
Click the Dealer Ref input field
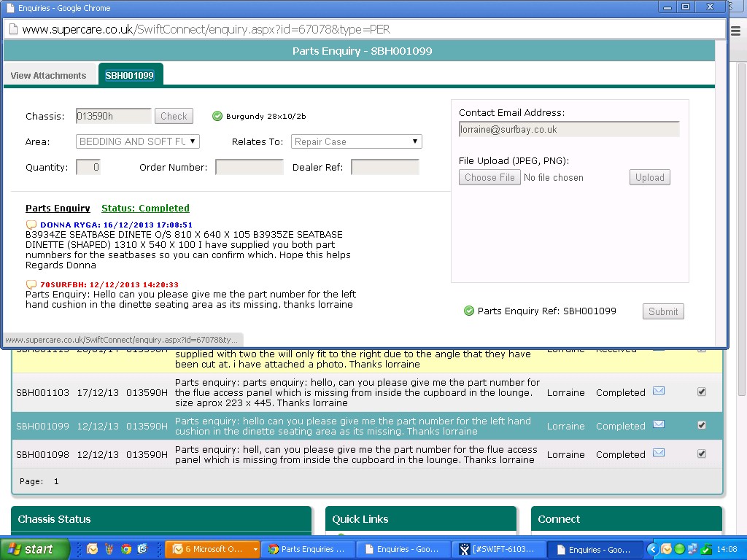[x=385, y=167]
